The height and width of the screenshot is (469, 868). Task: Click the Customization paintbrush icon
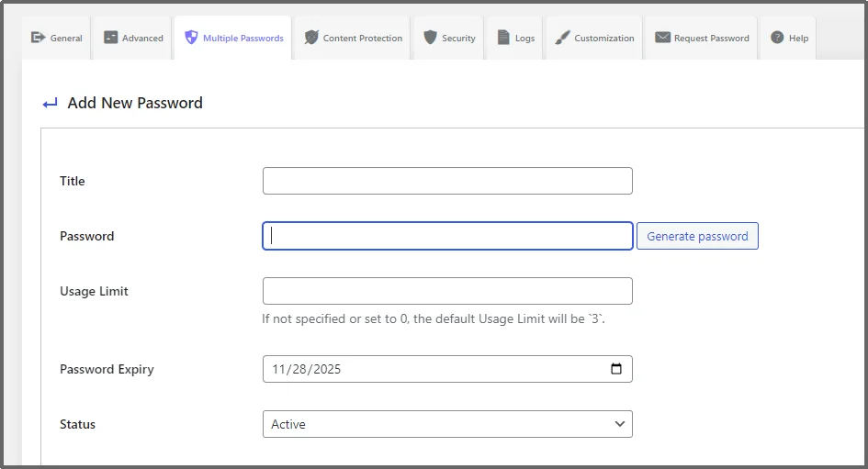tap(562, 38)
